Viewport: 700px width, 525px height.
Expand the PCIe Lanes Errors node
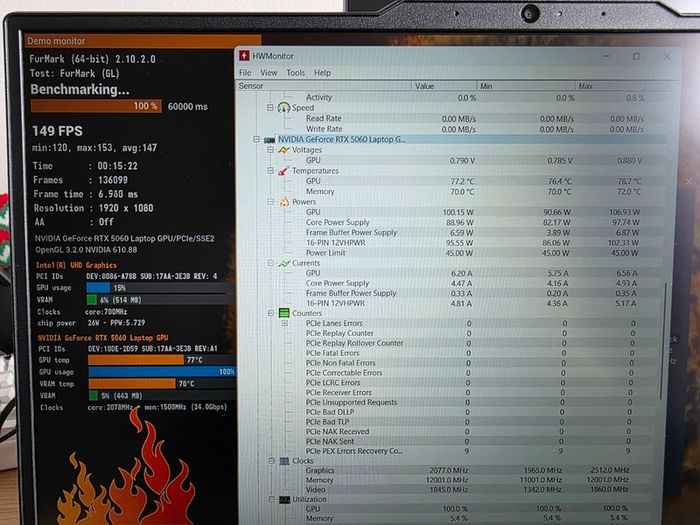[284, 323]
